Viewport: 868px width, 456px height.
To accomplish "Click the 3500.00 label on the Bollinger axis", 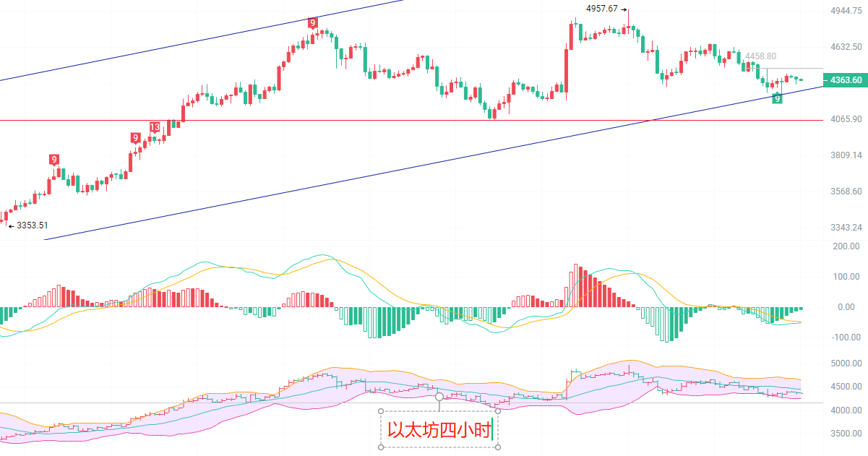I will pyautogui.click(x=846, y=434).
